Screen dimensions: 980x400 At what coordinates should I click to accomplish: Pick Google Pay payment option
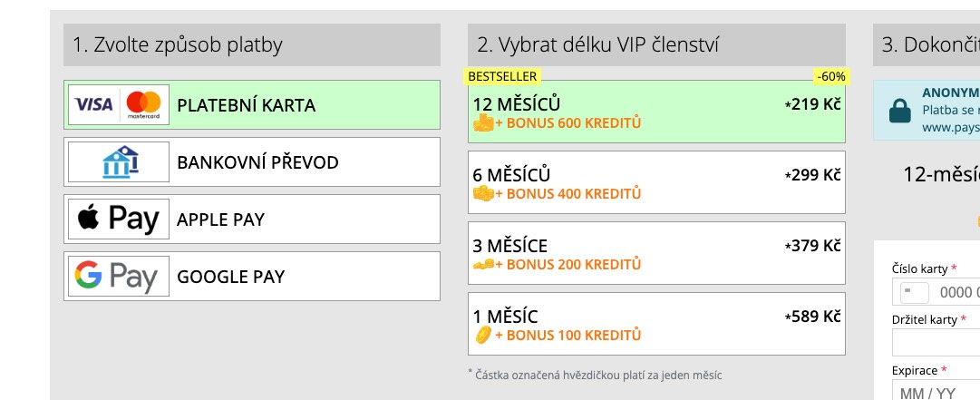point(231,277)
